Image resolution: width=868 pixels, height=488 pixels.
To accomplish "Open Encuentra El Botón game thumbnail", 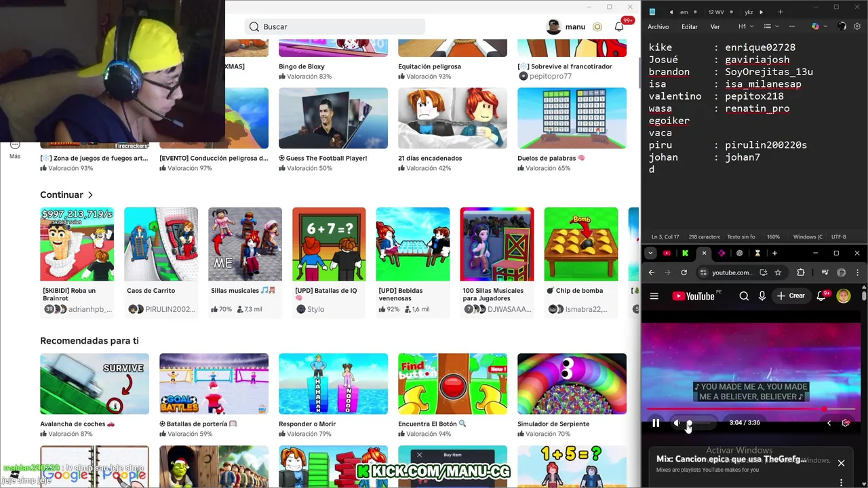I will click(452, 384).
